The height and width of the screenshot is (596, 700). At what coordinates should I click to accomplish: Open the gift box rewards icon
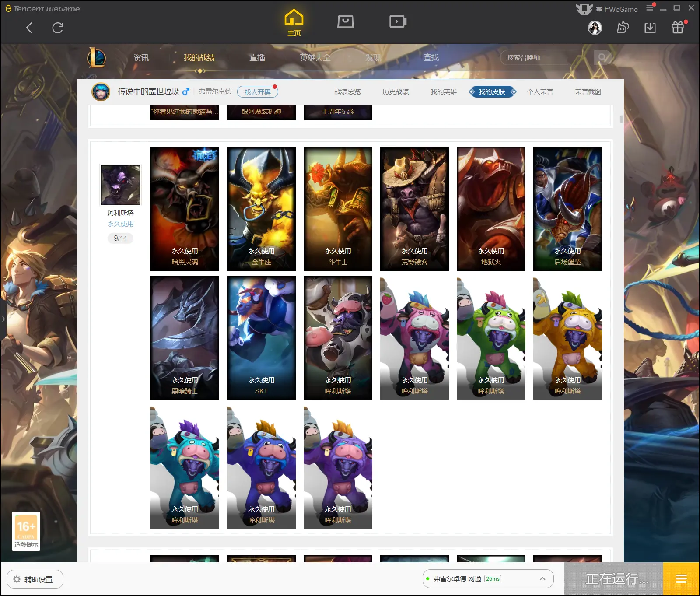click(678, 28)
